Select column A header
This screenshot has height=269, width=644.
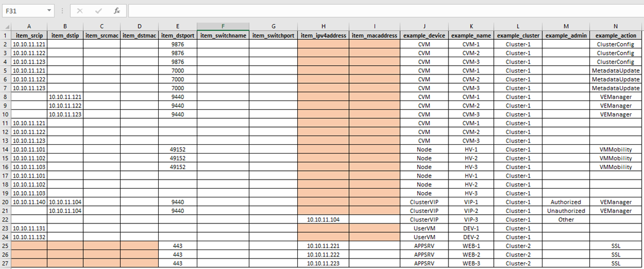[29, 27]
